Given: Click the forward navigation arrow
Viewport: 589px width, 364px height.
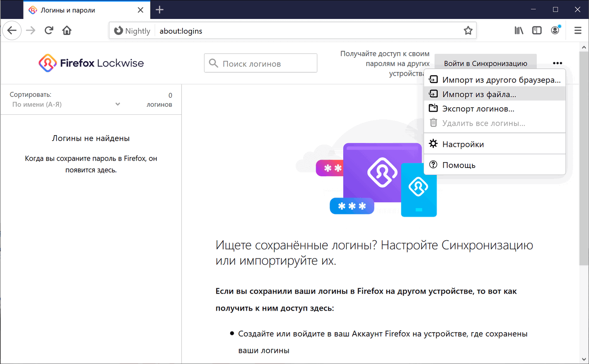Looking at the screenshot, I should pyautogui.click(x=31, y=30).
